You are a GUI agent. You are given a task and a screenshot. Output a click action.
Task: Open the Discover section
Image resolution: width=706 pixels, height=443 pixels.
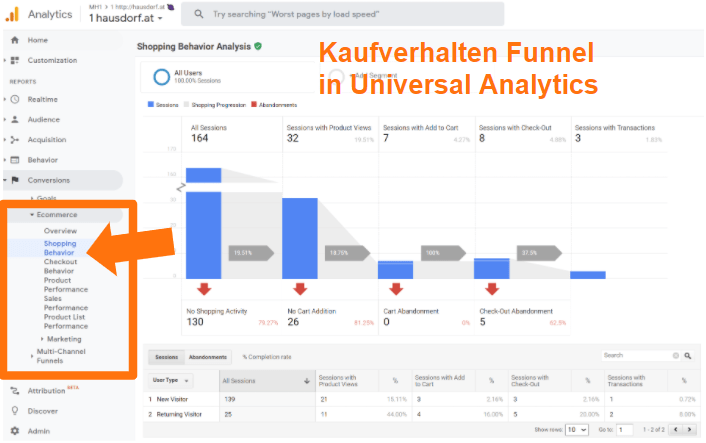[42, 411]
